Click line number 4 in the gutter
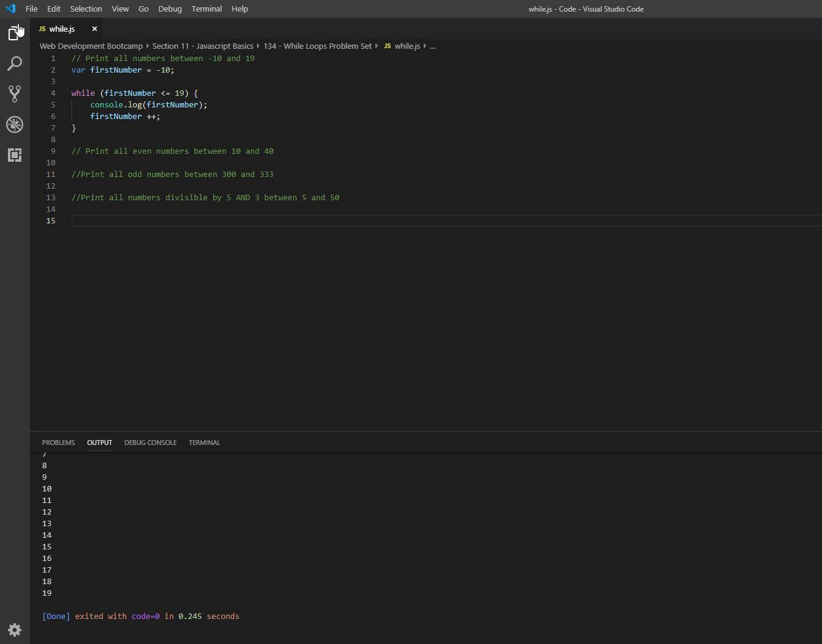The width and height of the screenshot is (822, 644). [53, 93]
